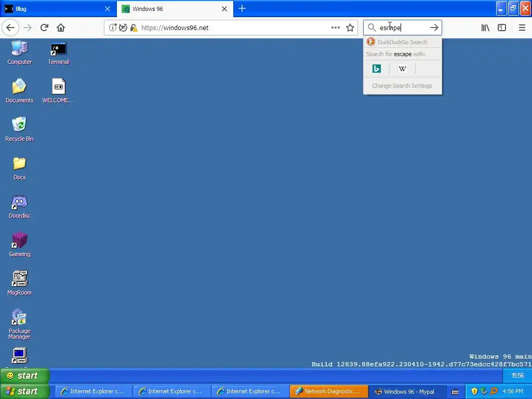Screen dimensions: 532x399
Task: Search for escape with Bing
Action: point(377,69)
